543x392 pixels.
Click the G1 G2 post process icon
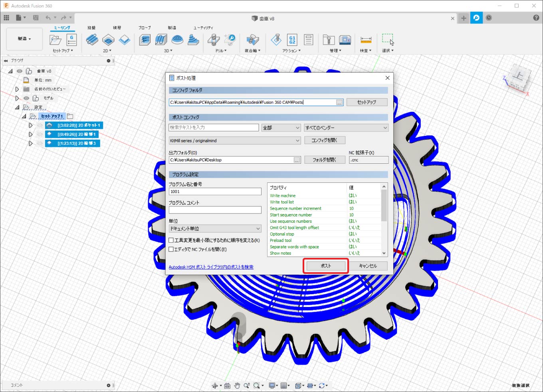click(x=292, y=40)
